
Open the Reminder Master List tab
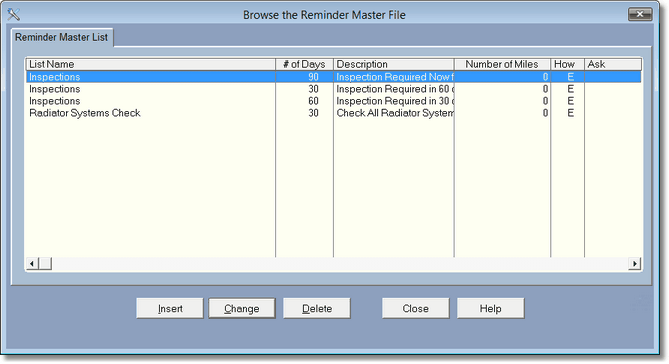(x=61, y=37)
